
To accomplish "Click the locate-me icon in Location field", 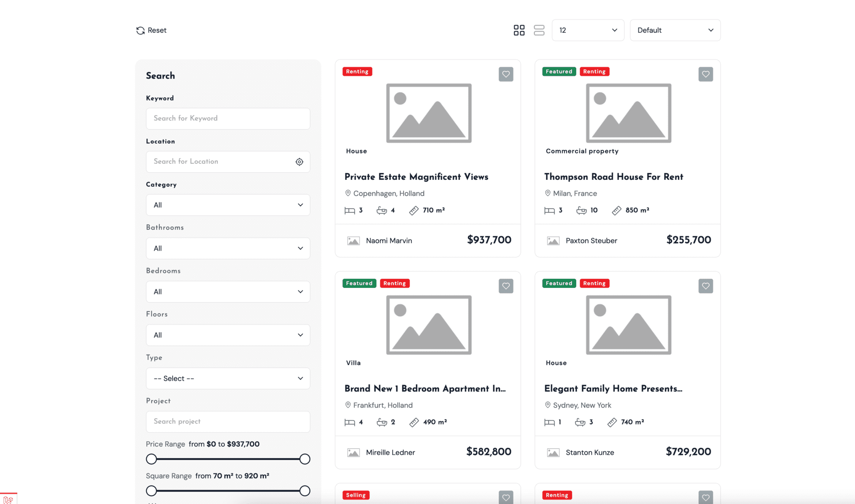I will coord(299,162).
